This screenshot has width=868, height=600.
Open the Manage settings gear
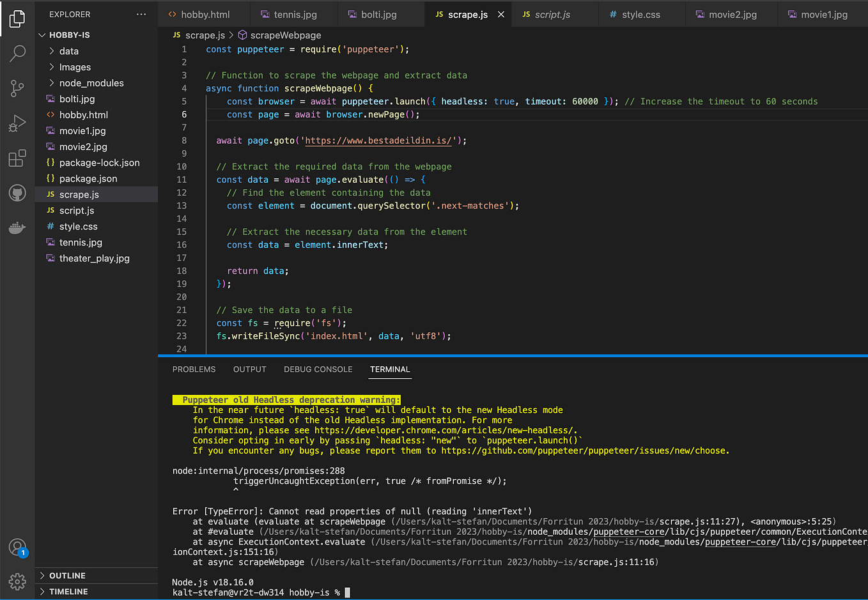pos(17,582)
